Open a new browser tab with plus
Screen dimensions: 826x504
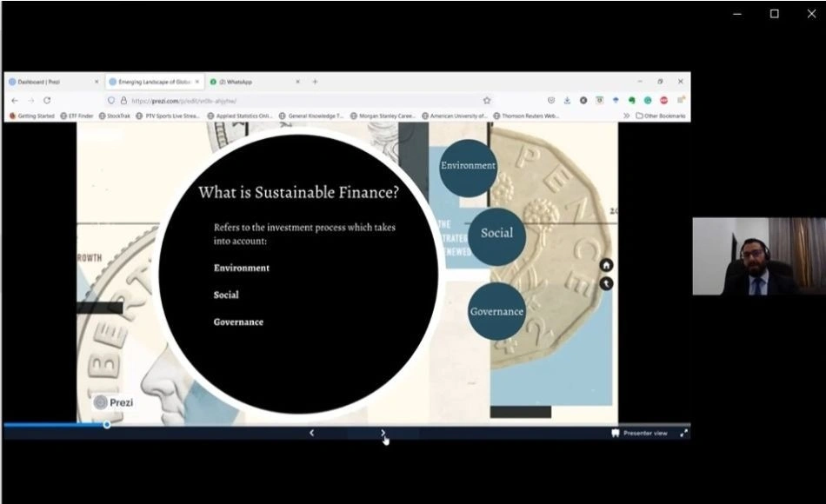point(315,82)
